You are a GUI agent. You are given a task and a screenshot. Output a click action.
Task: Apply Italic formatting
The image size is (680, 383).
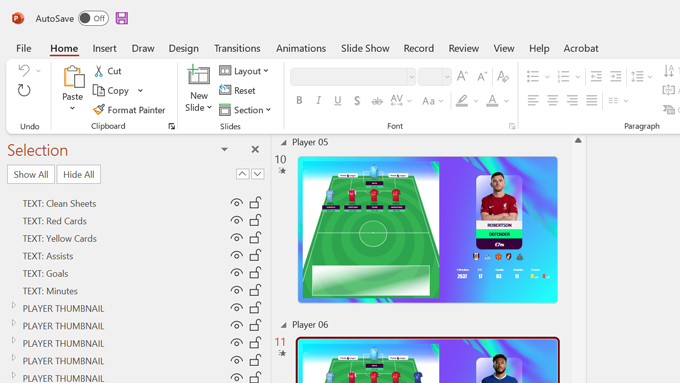click(318, 101)
